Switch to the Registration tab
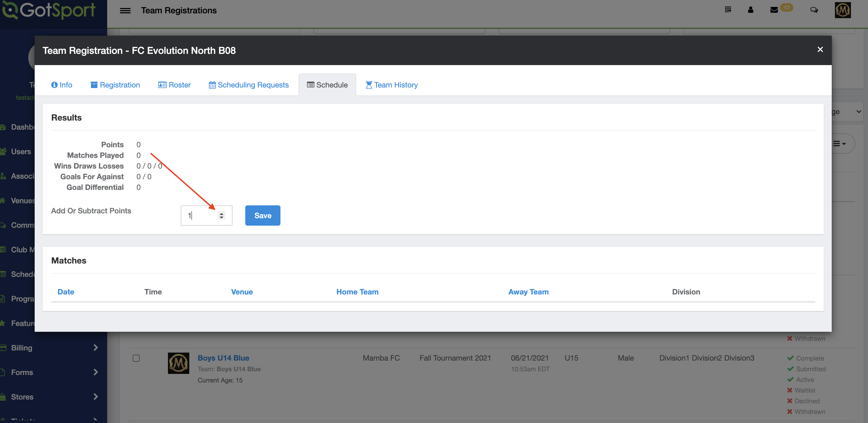Viewport: 868px width, 423px height. pyautogui.click(x=115, y=85)
